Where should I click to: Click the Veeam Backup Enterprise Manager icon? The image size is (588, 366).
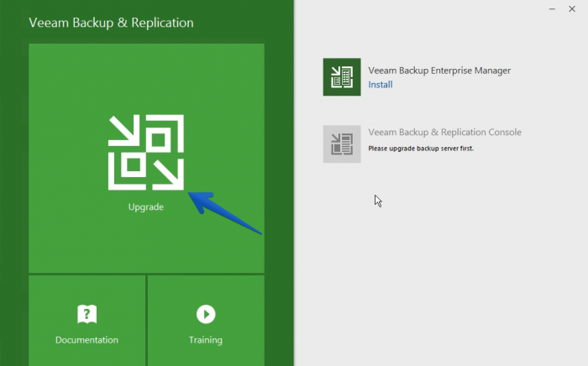coord(342,76)
